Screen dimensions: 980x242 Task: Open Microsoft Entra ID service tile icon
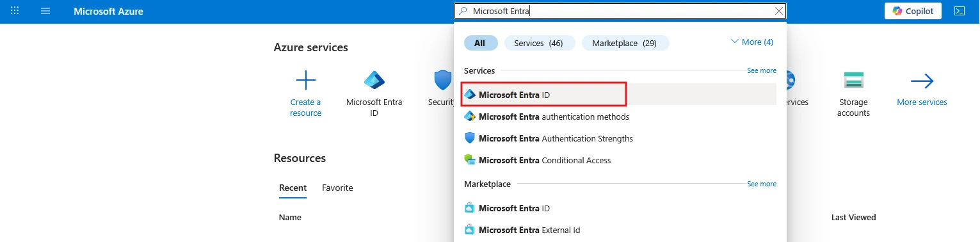click(374, 80)
